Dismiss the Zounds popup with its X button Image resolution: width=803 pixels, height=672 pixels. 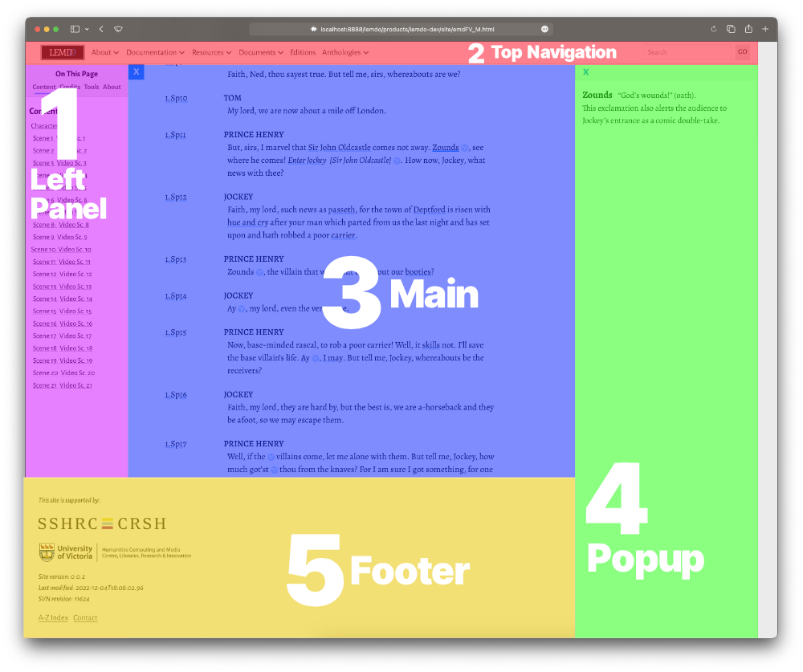click(584, 71)
